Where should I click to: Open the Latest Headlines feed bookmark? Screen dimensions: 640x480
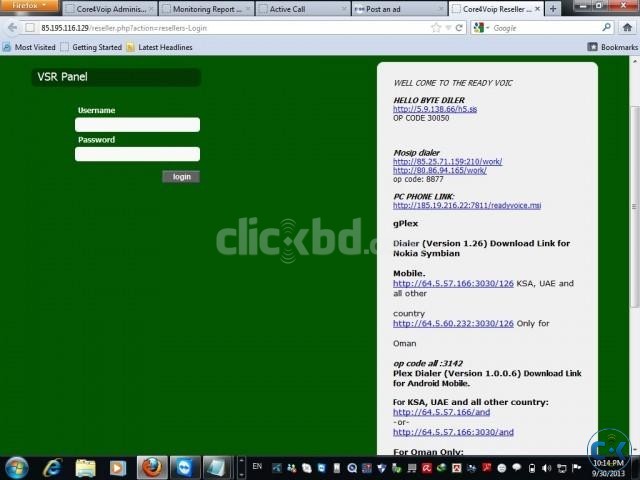(159, 47)
